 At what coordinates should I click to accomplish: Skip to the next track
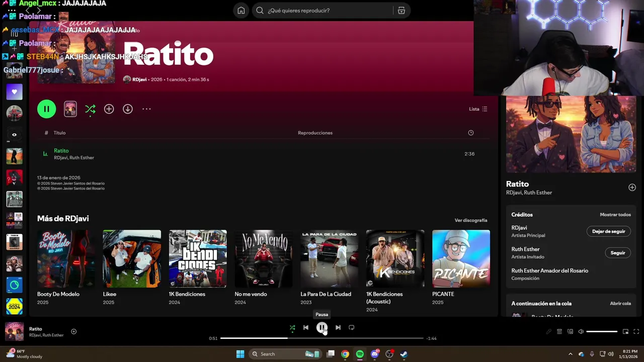click(338, 328)
